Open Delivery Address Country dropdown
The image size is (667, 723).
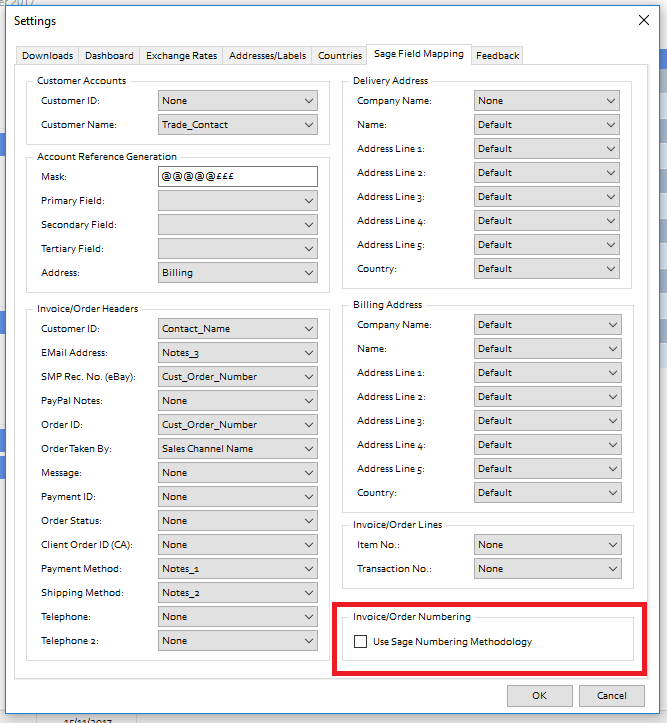(547, 268)
